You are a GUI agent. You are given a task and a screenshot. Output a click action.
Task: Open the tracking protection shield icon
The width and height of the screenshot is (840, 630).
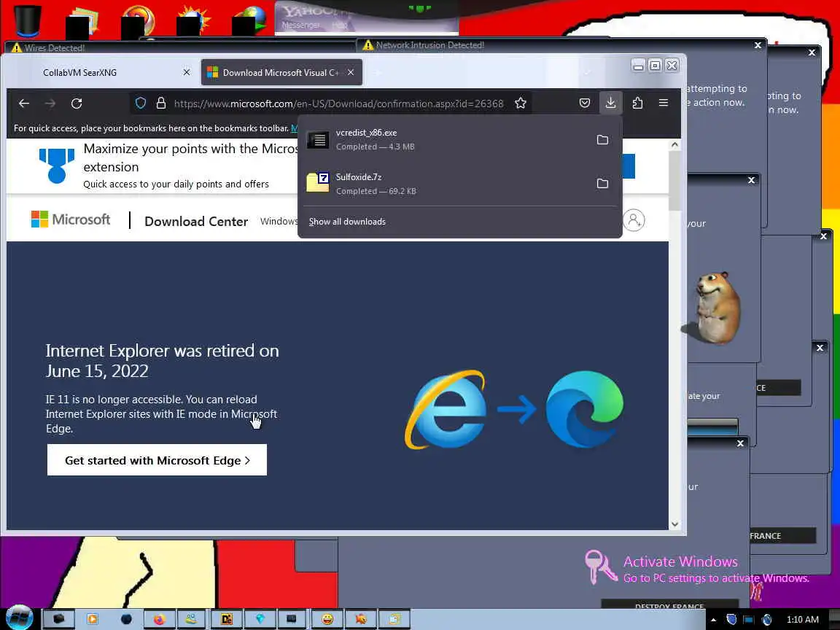pos(140,104)
